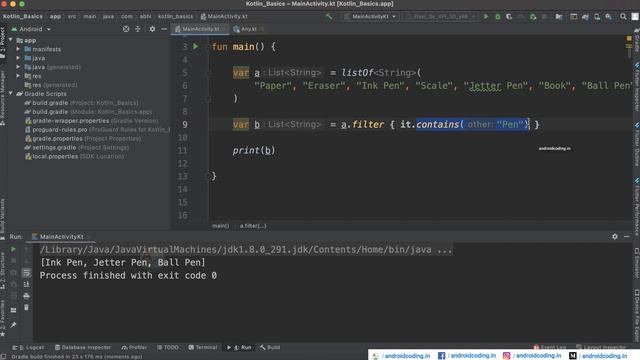Toggle the Structure tool window side tab
Image resolution: width=640 pixels, height=360 pixels.
tap(3, 270)
